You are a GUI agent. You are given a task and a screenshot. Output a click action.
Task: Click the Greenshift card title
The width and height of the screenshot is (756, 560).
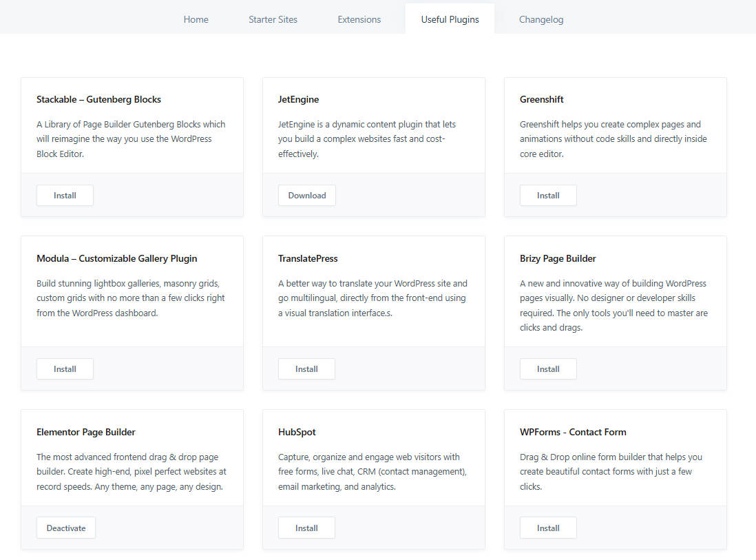pos(541,99)
